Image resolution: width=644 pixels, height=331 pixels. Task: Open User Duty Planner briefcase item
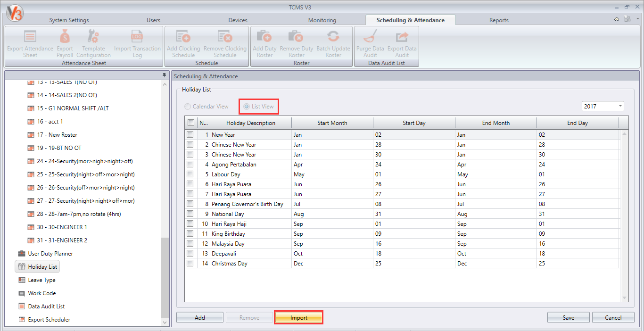pyautogui.click(x=45, y=254)
